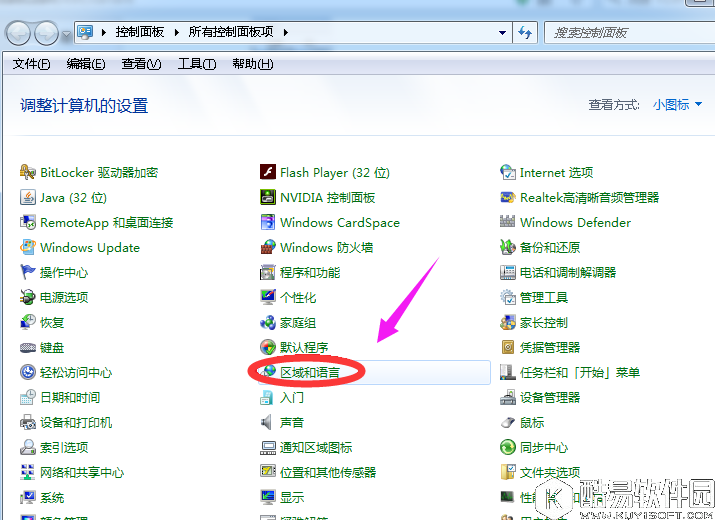The image size is (715, 520).
Task: Click the Windows Update icon
Action: click(x=27, y=247)
